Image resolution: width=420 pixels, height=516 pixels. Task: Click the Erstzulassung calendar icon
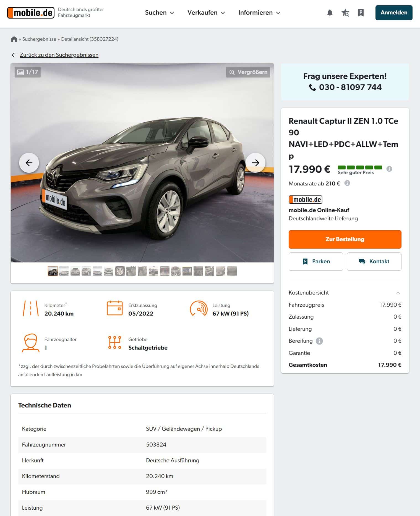114,308
